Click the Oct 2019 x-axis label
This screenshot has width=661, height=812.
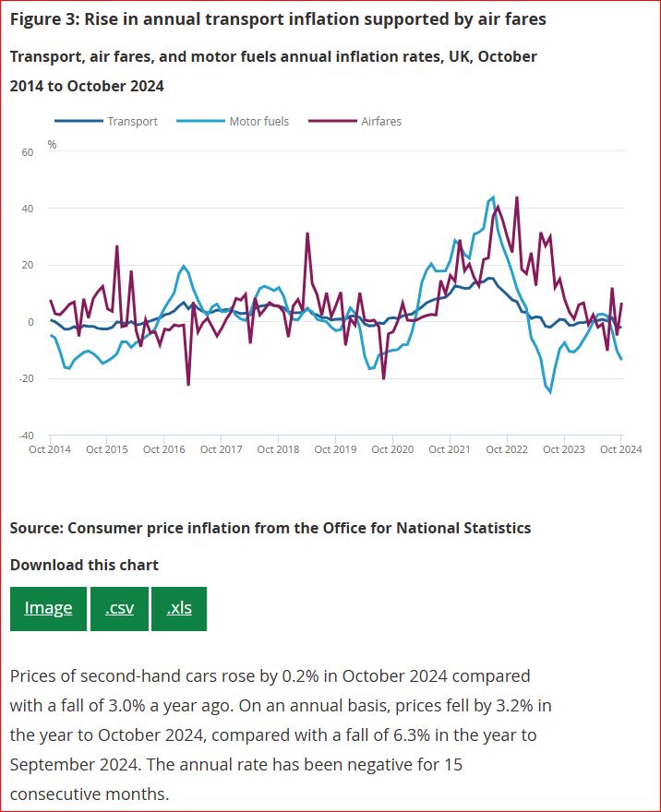[x=335, y=449]
